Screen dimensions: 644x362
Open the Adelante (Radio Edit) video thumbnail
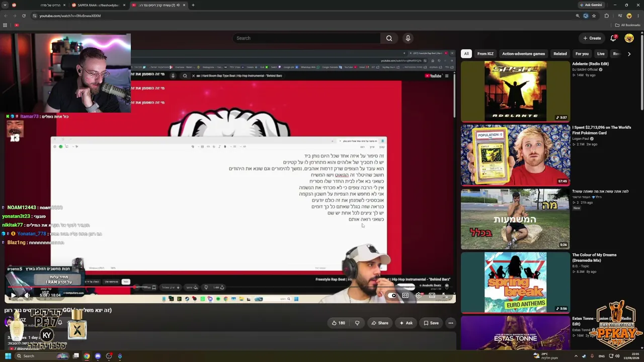[x=515, y=91]
